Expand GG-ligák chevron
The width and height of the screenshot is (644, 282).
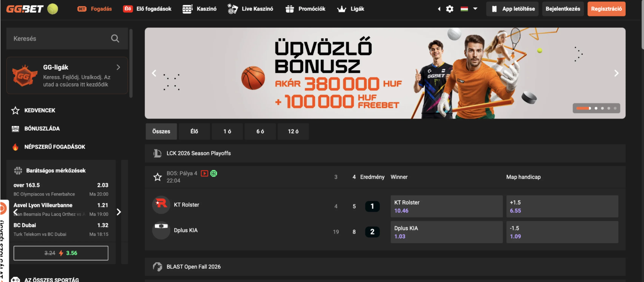click(118, 67)
